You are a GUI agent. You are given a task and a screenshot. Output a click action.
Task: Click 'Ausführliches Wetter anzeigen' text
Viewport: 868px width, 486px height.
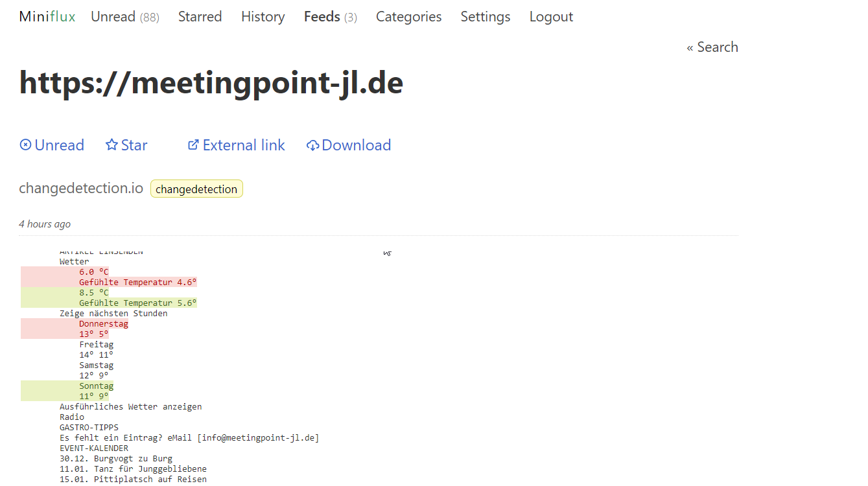[x=131, y=407]
